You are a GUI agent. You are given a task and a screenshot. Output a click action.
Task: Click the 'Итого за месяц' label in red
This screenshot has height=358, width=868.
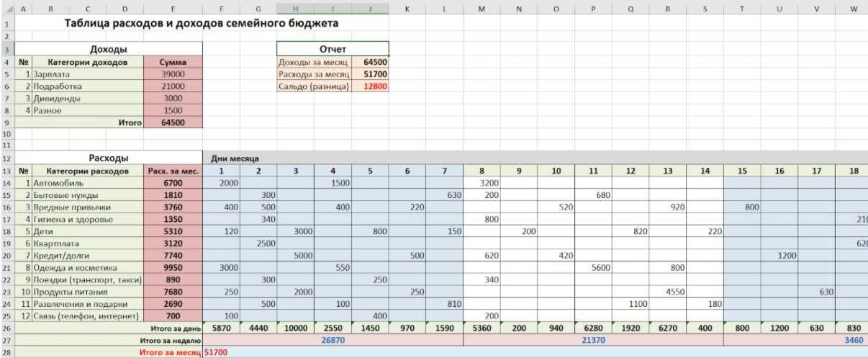[x=171, y=352]
